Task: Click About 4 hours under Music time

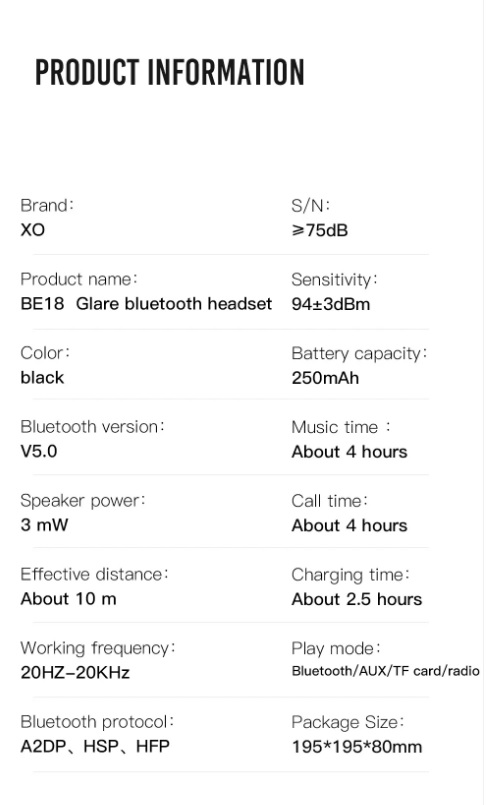Action: point(349,451)
